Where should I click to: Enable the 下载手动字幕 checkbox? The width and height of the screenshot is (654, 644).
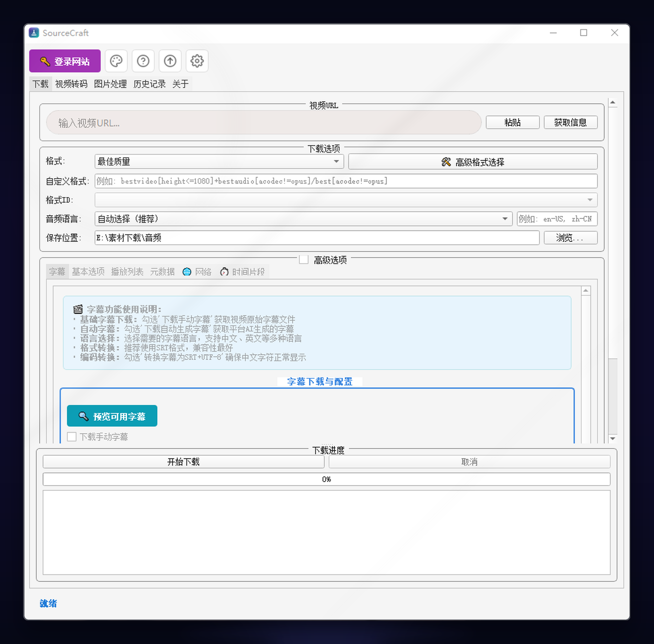pyautogui.click(x=72, y=437)
